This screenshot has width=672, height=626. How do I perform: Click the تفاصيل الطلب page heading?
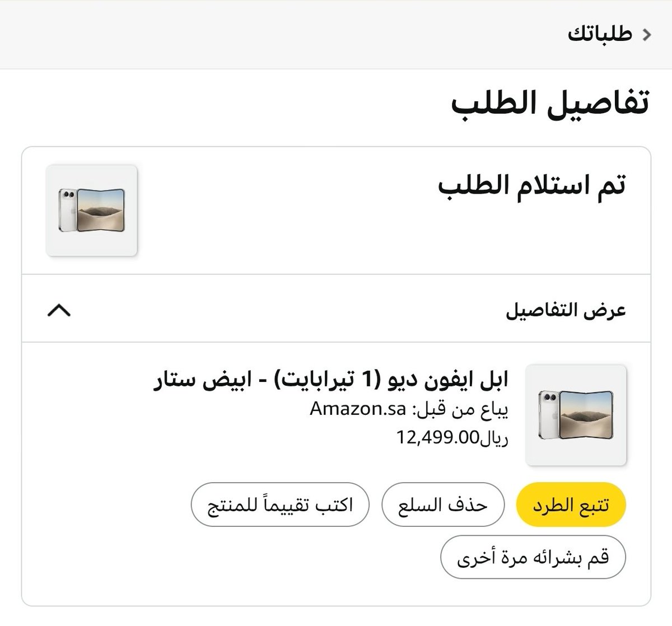point(549,104)
